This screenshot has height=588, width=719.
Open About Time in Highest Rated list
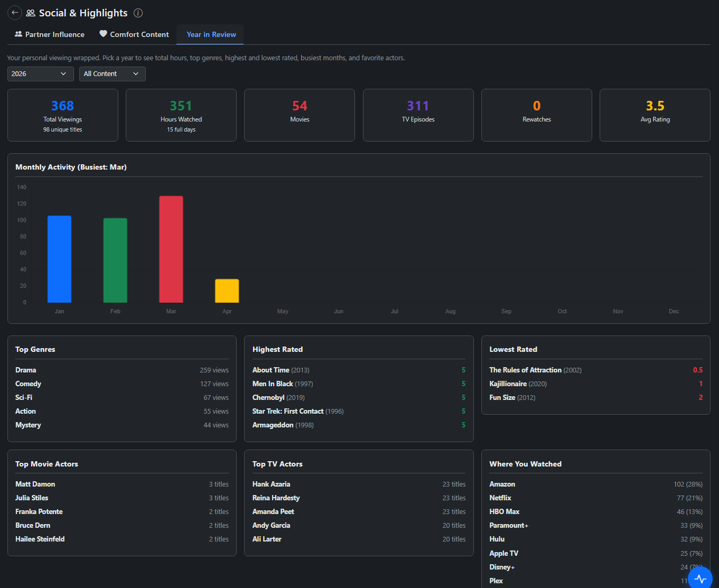tap(270, 370)
